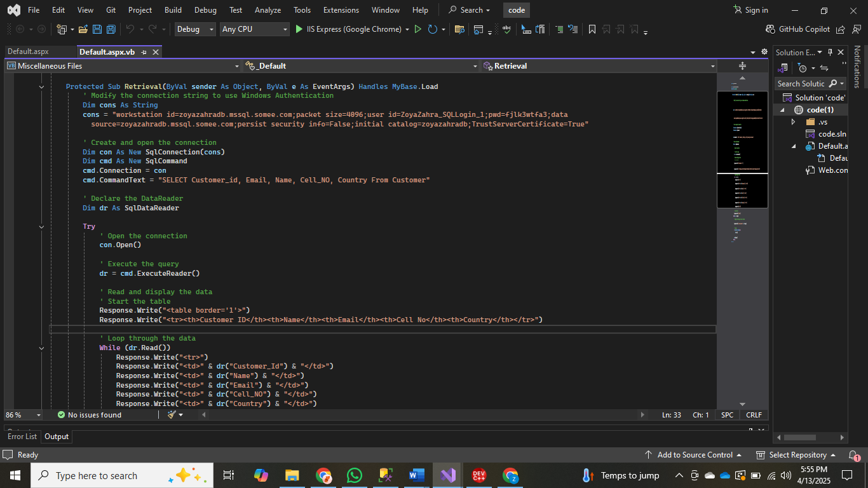Switch to the Error List tab

point(22,437)
